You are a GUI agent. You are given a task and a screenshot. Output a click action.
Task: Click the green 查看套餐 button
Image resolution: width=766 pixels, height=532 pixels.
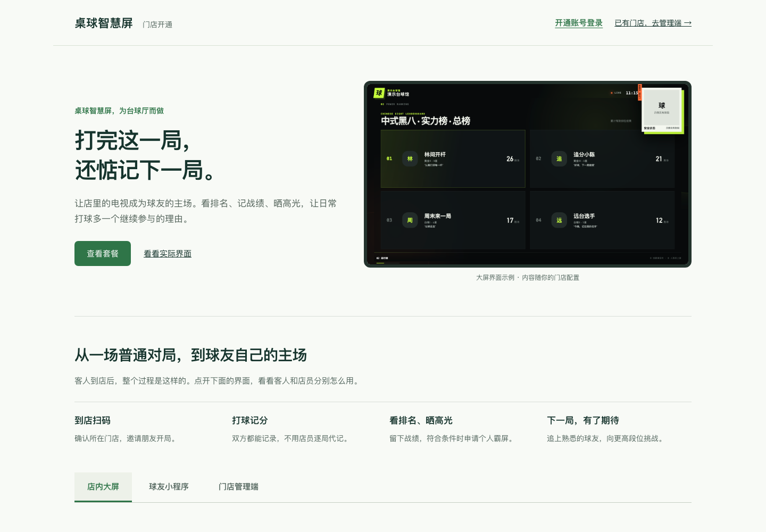(103, 254)
